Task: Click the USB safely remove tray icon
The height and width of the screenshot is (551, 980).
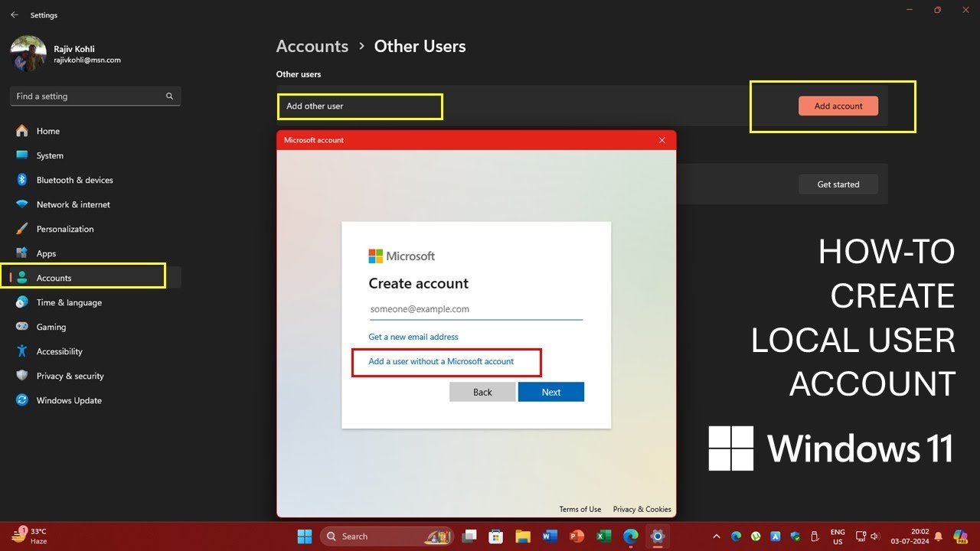Action: coord(815,536)
